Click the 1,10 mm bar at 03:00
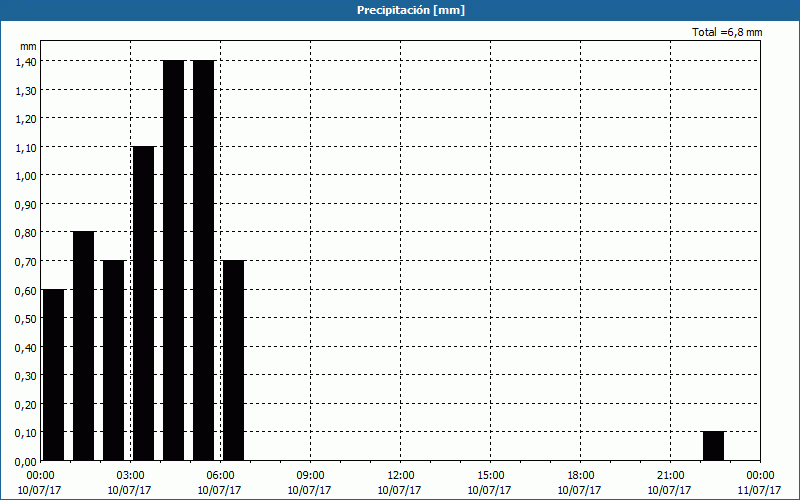Image resolution: width=800 pixels, height=500 pixels. tap(143, 303)
